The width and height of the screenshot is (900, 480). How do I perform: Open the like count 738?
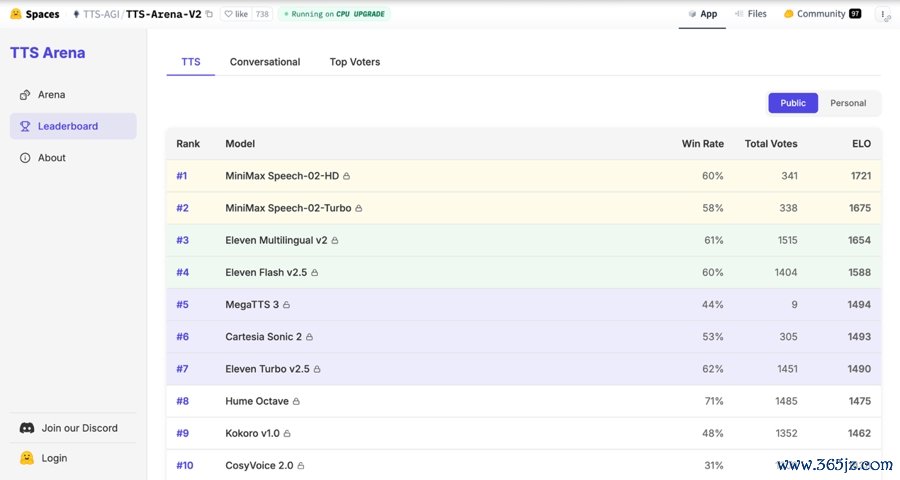click(262, 14)
